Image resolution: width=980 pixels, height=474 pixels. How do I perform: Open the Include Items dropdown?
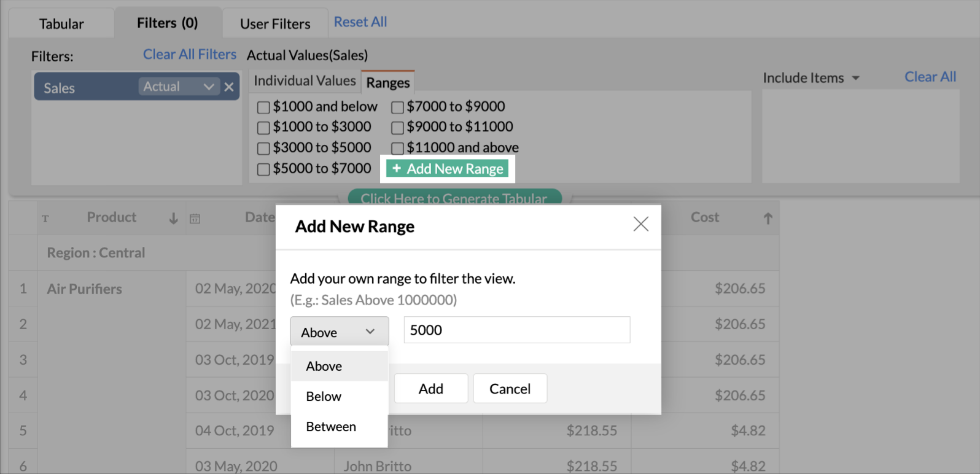[x=811, y=78]
